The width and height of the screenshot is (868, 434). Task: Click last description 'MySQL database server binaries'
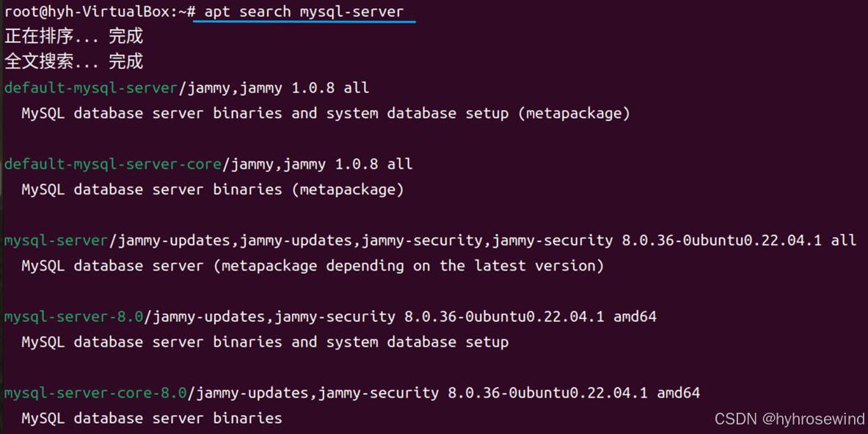[x=152, y=419]
